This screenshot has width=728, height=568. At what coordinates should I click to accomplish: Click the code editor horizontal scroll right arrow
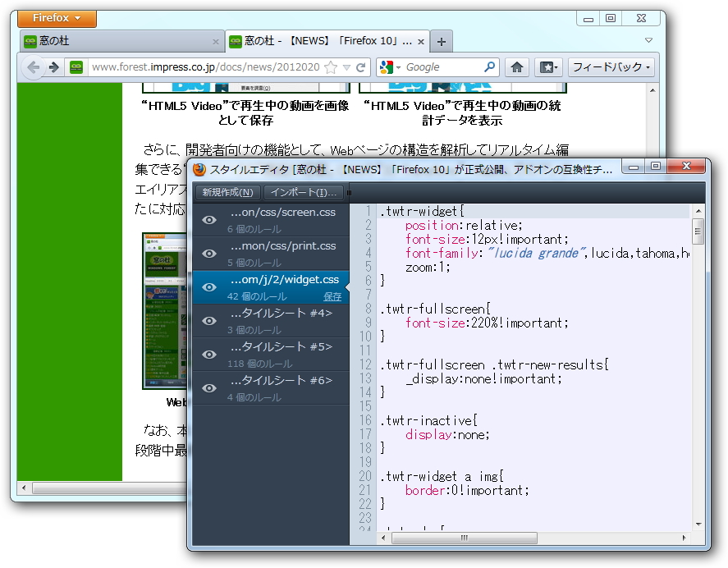(x=684, y=538)
